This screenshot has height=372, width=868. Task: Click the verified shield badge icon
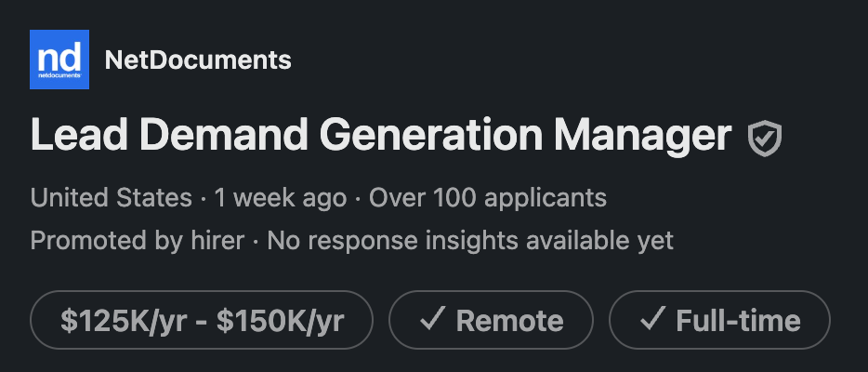[765, 139]
